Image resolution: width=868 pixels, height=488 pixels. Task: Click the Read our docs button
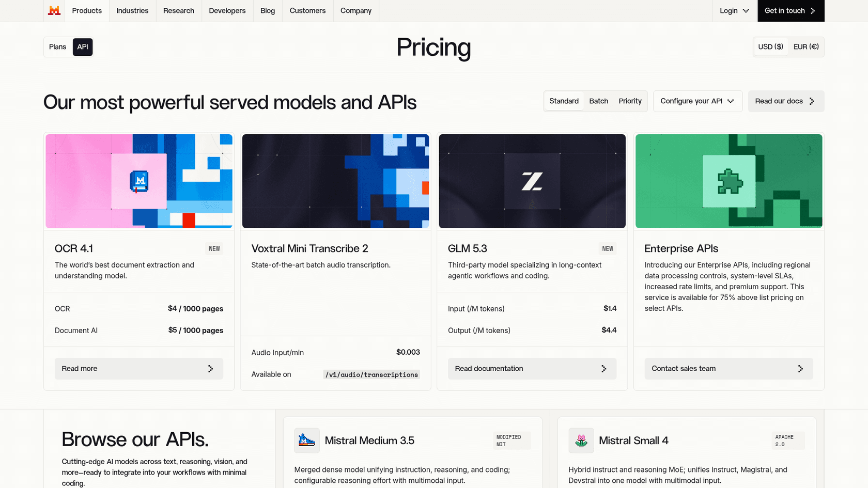tap(786, 101)
